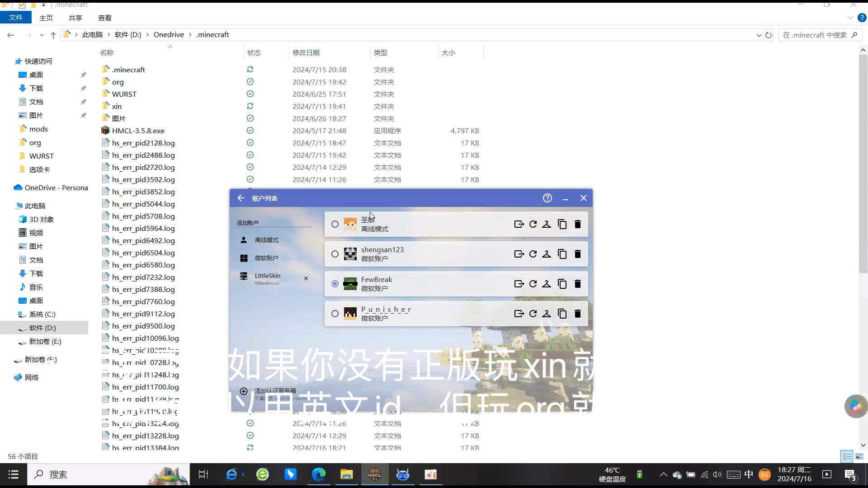Open HMCL from the Windows taskbar

pyautogui.click(x=374, y=474)
